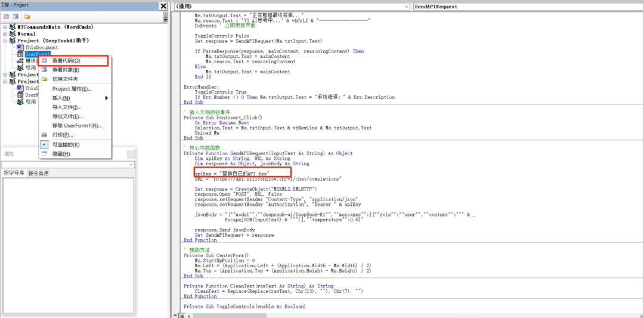Click the 'Private Sub btnInsert_Click()' line
Viewport: 644px width, 318px height.
pyautogui.click(x=223, y=117)
